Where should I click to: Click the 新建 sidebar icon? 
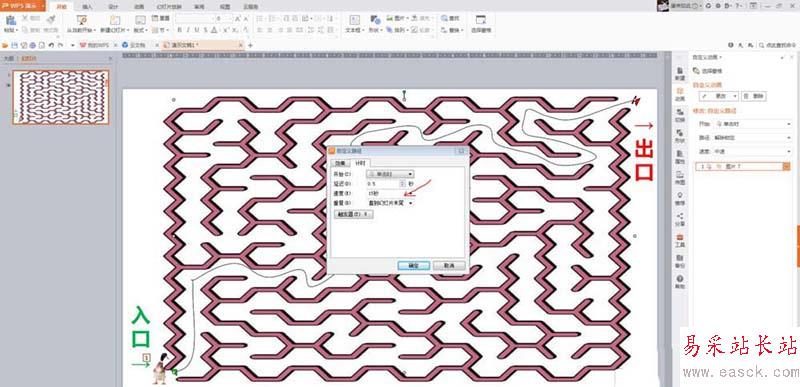point(680,74)
